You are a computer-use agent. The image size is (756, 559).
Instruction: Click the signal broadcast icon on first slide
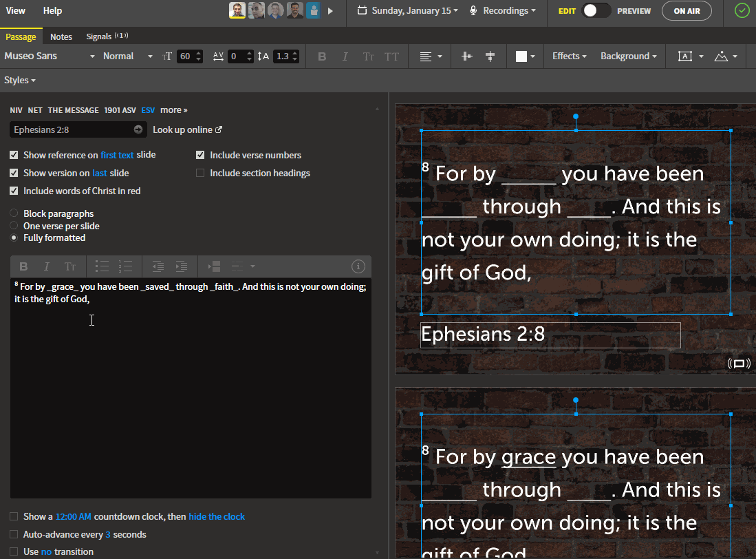click(x=739, y=363)
